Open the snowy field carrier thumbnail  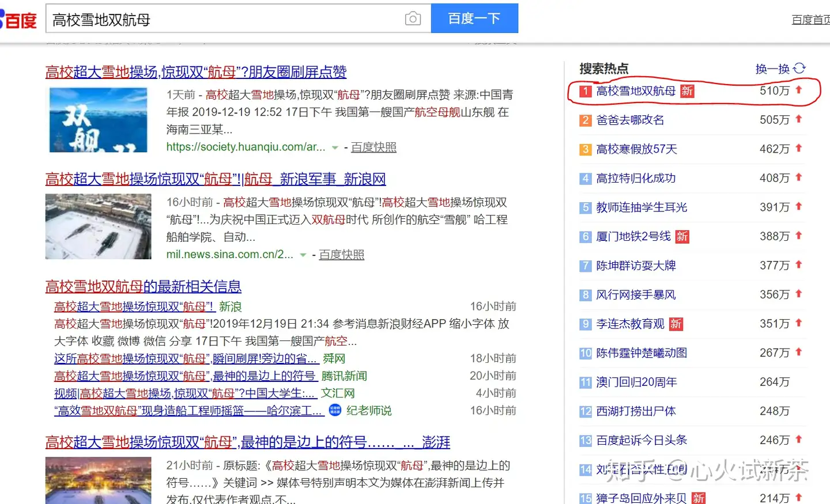click(x=99, y=226)
